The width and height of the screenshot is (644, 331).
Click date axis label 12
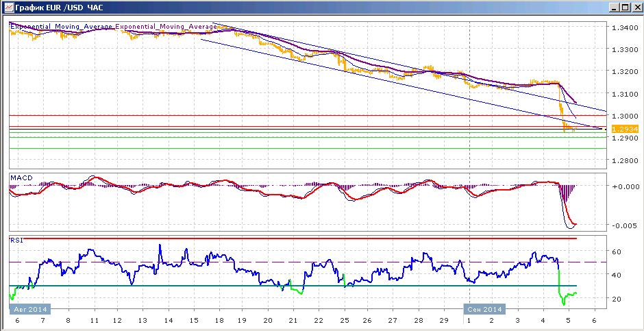[x=117, y=320]
